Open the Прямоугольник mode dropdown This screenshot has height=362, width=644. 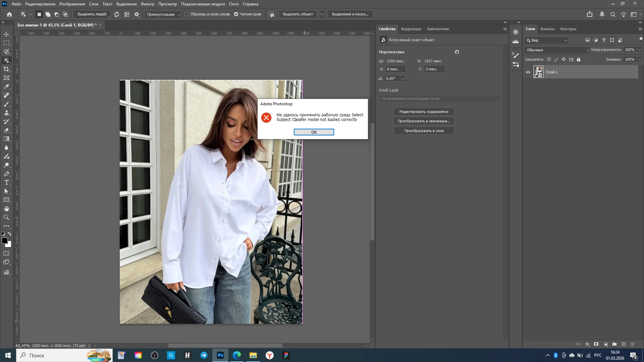point(163,14)
